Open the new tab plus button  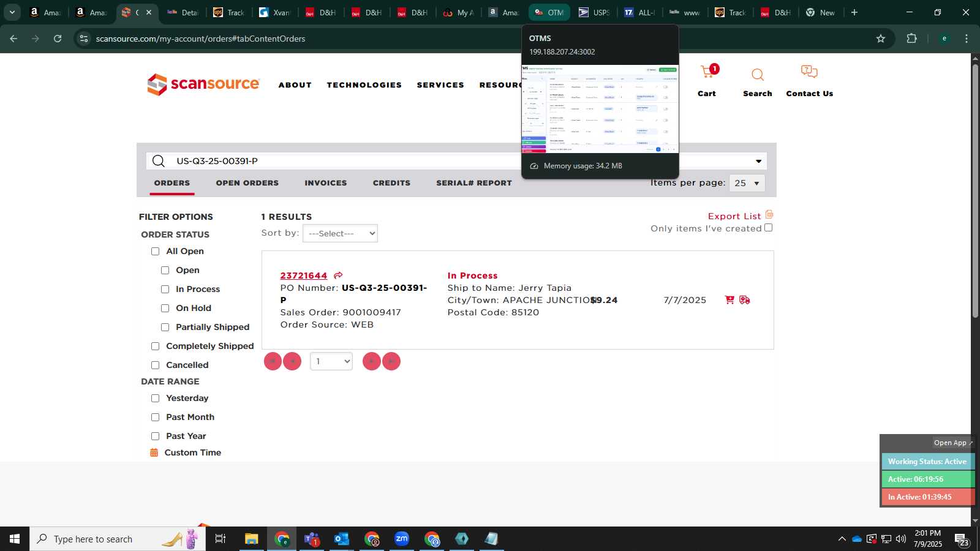pos(854,12)
